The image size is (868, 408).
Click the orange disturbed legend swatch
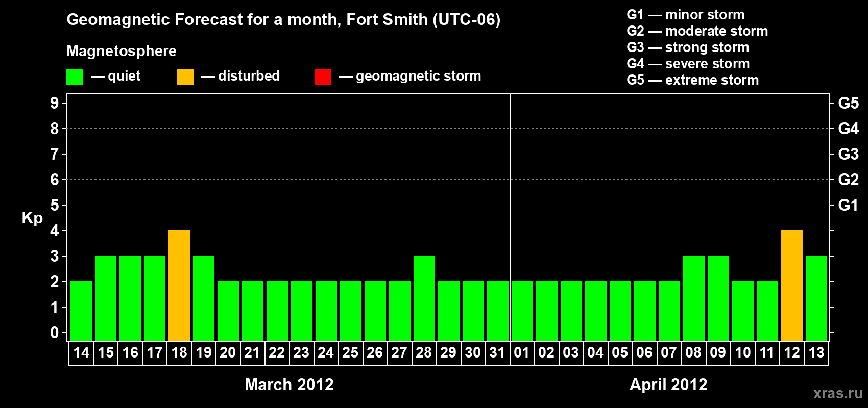coord(185,77)
